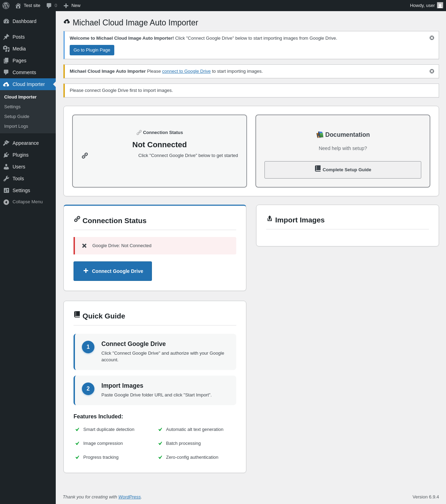The image size is (446, 504).
Task: Collapse the admin sidebar menu
Action: (28, 202)
